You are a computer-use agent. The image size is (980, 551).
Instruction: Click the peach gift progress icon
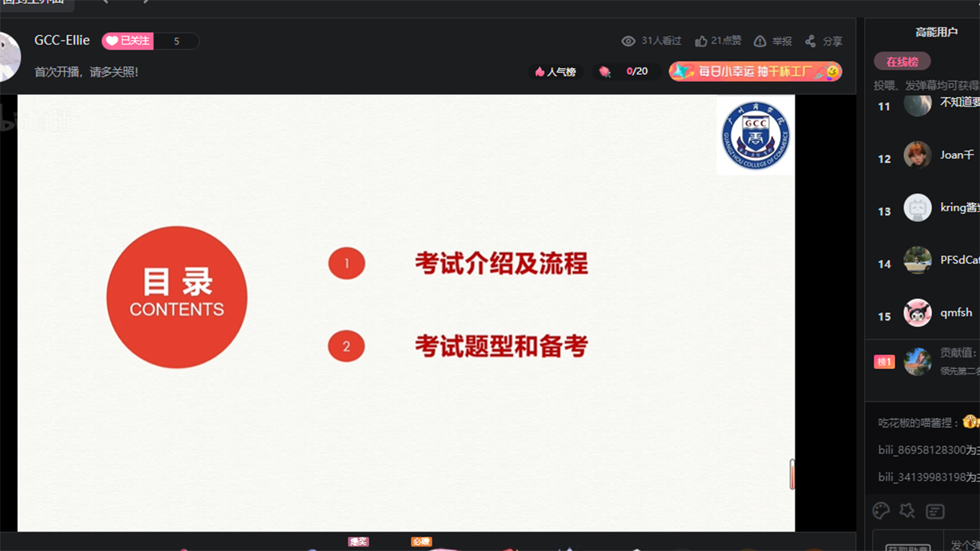tap(605, 71)
